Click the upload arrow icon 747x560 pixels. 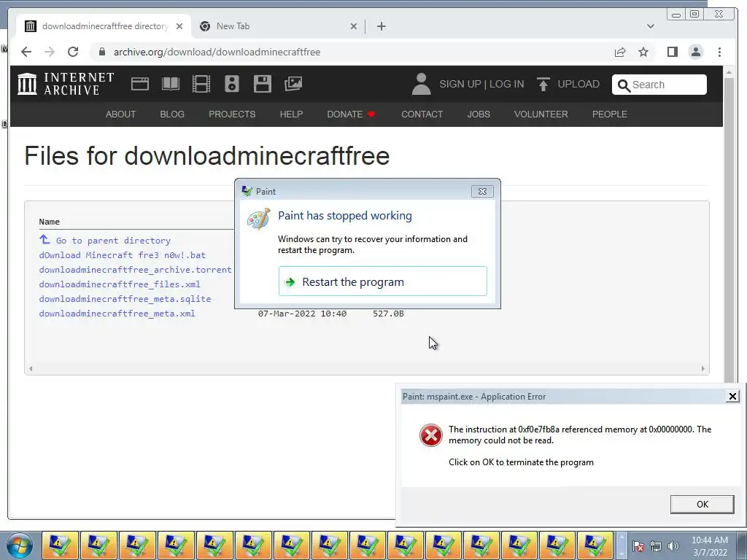click(543, 84)
